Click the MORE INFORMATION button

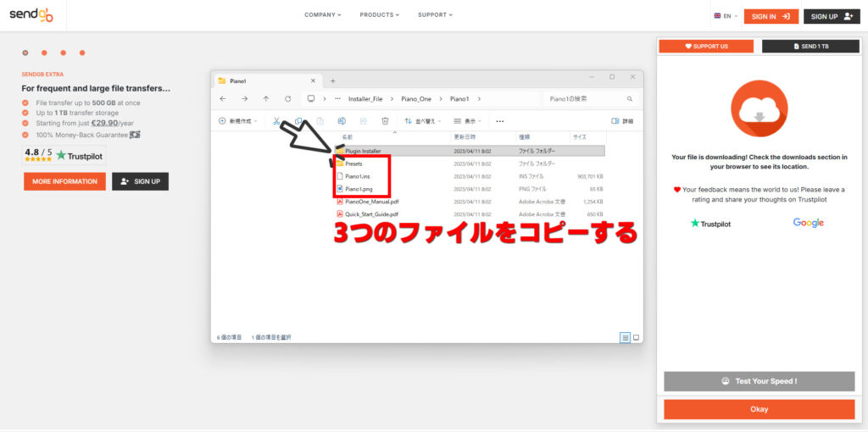[x=64, y=181]
